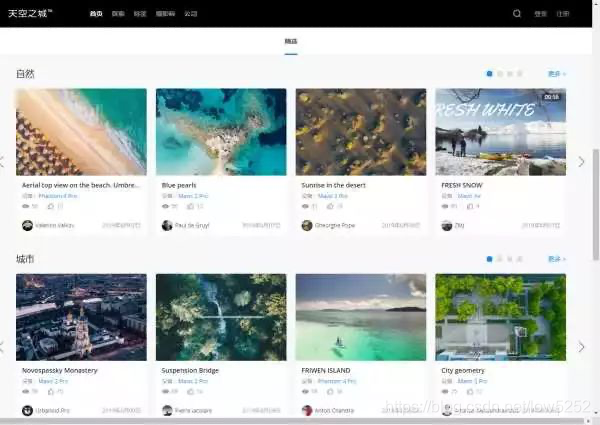This screenshot has width=600, height=425.
Task: Open the City geometry thumbnail
Action: [x=501, y=317]
